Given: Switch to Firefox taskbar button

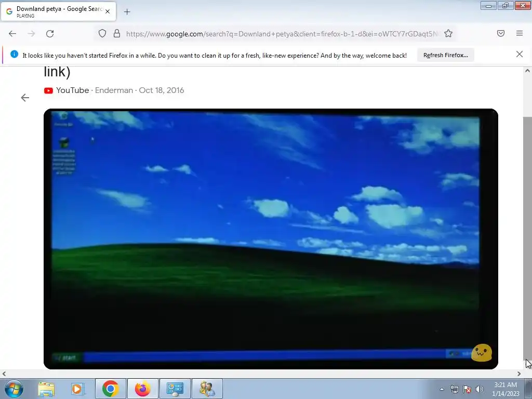Looking at the screenshot, I should pos(143,389).
